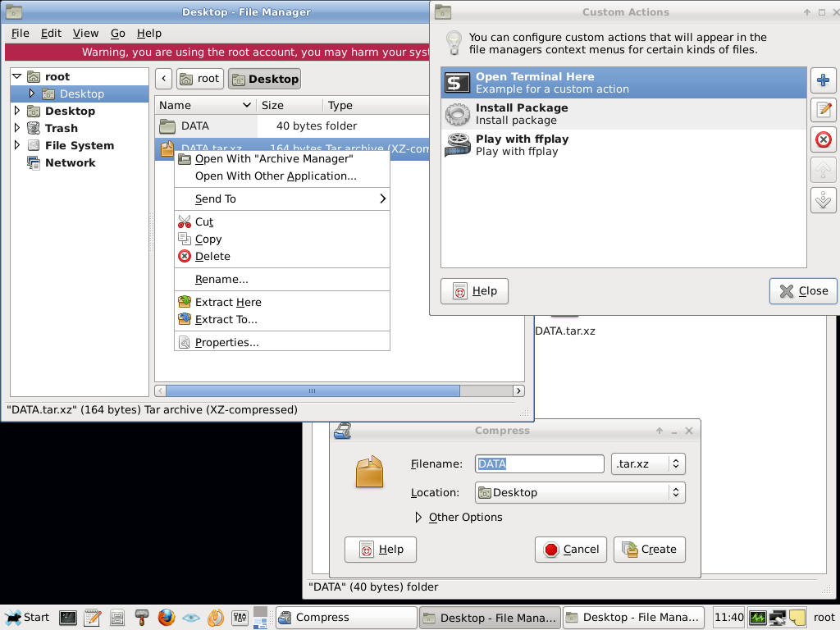Viewport: 840px width, 630px height.
Task: Click Create button in Compress dialog
Action: tap(650, 550)
